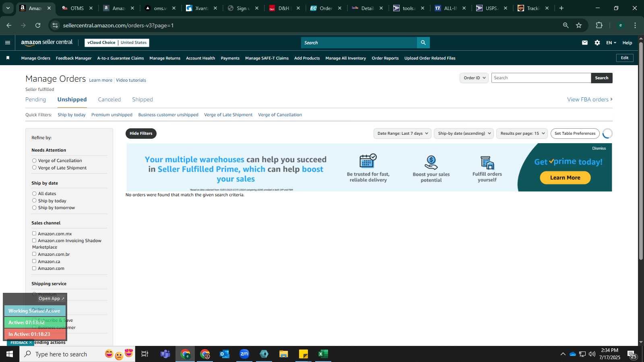Select Verge of Late Shipment radio button
The width and height of the screenshot is (644, 362).
click(34, 168)
